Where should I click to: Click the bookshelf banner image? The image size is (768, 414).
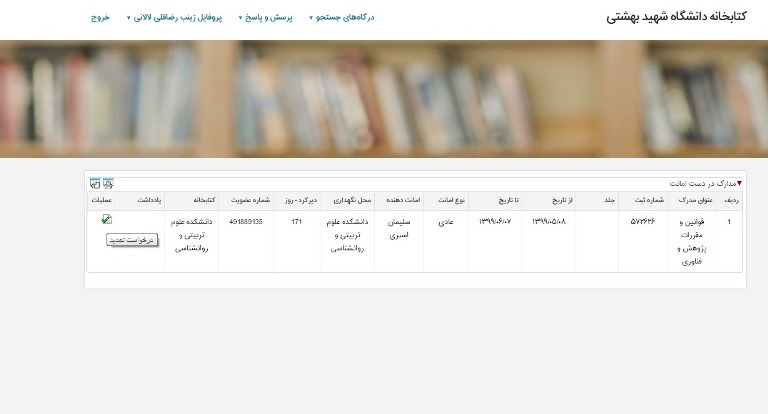tap(384, 98)
